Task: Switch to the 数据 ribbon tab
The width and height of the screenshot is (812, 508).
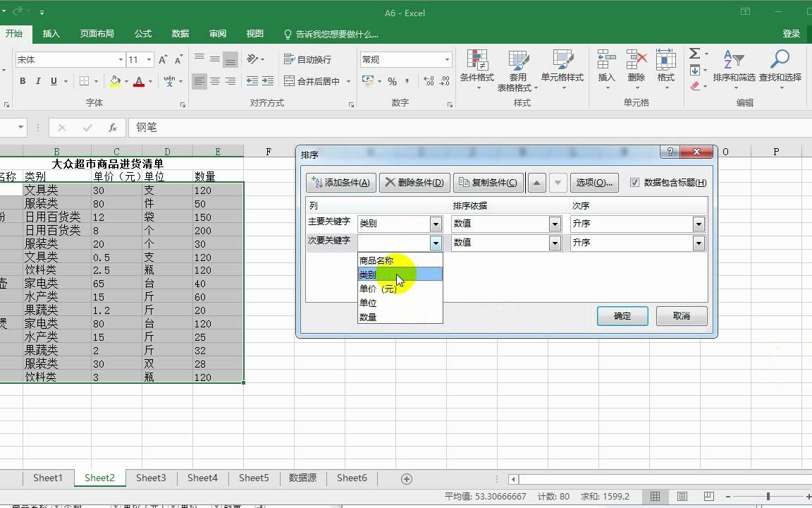Action: coord(179,33)
